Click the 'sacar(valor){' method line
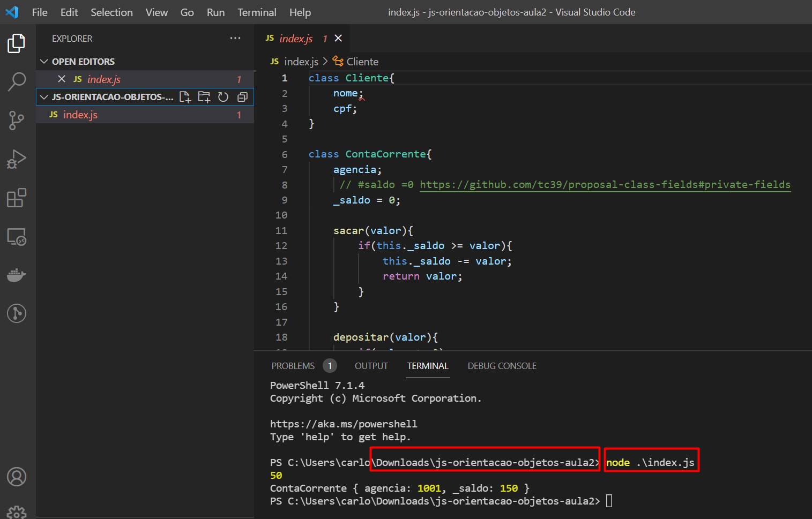 373,231
